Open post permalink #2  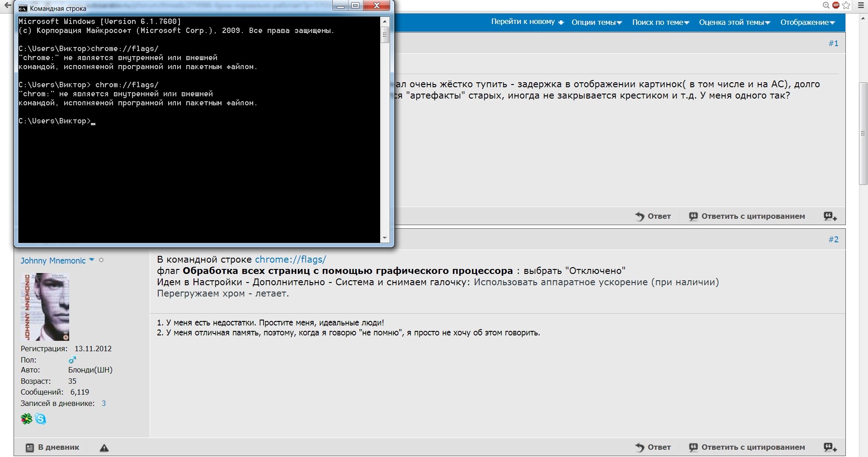(833, 240)
